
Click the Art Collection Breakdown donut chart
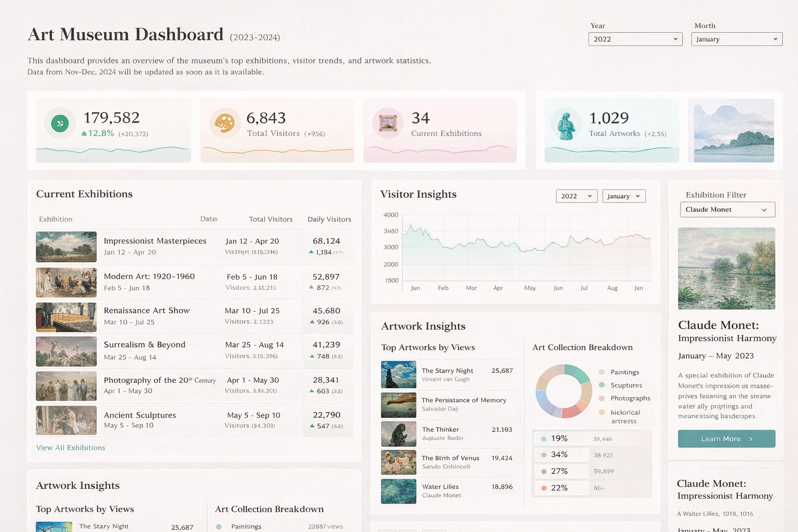click(x=564, y=391)
